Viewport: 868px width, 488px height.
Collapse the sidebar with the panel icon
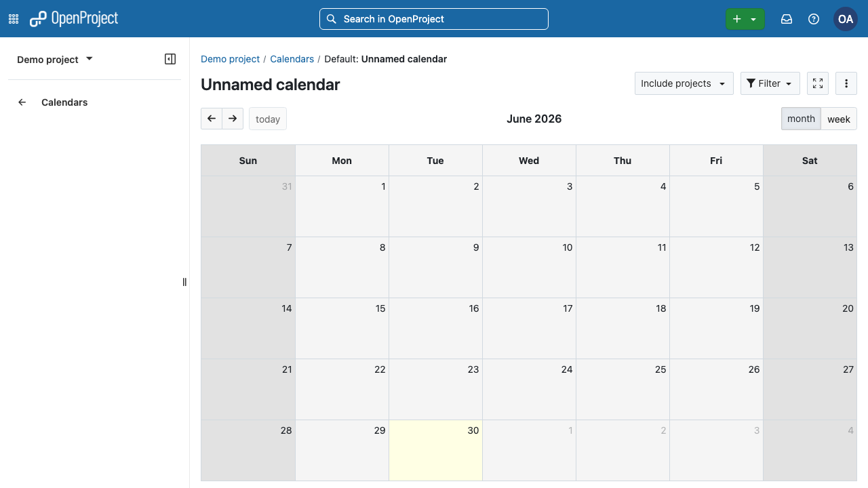point(170,59)
